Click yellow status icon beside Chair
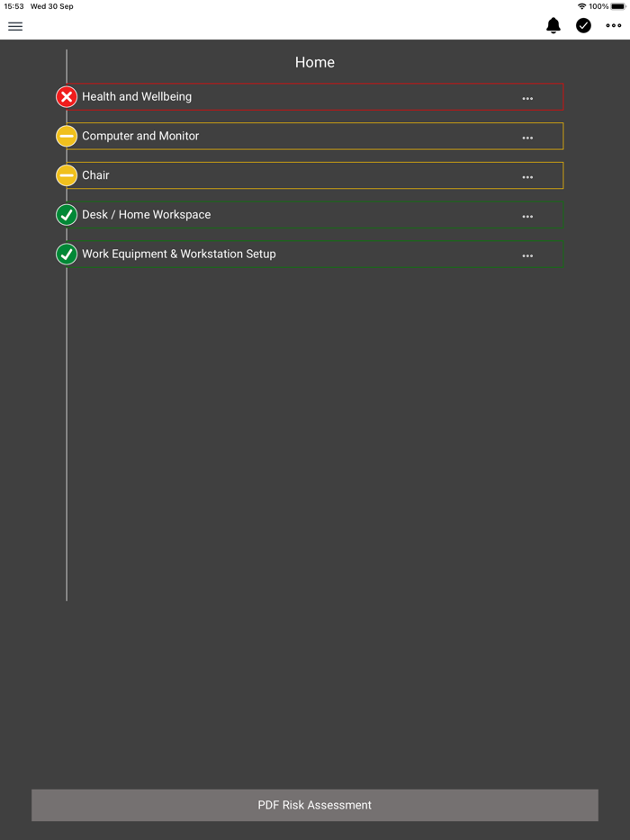The image size is (630, 840). [67, 175]
